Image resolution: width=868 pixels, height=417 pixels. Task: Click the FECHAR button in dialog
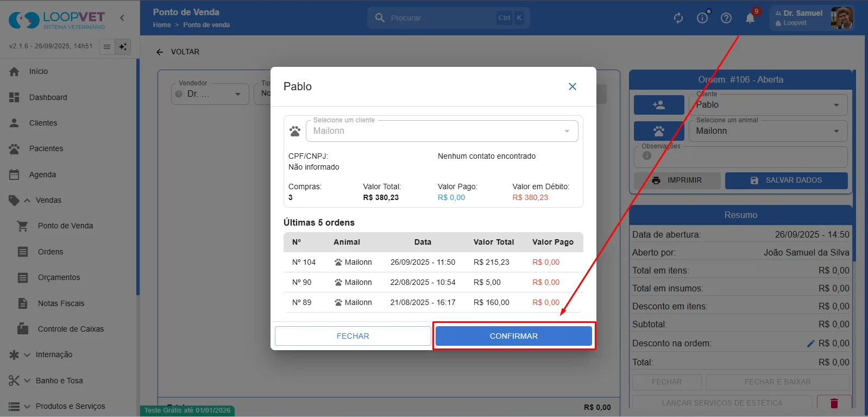(x=353, y=336)
